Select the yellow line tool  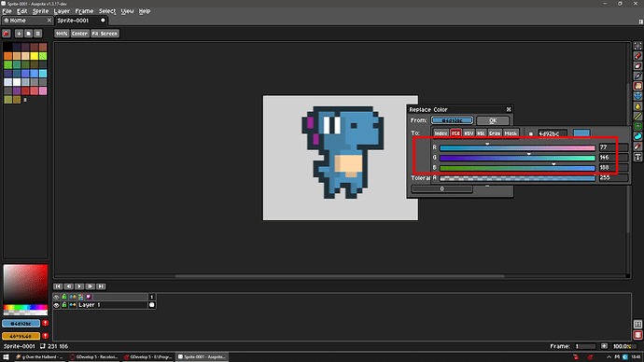pyautogui.click(x=637, y=116)
